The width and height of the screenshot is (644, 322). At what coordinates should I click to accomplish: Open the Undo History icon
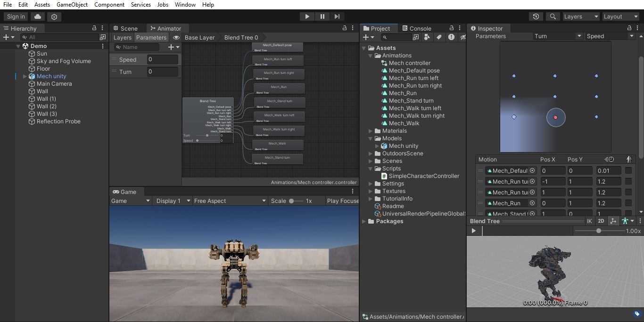pos(536,16)
